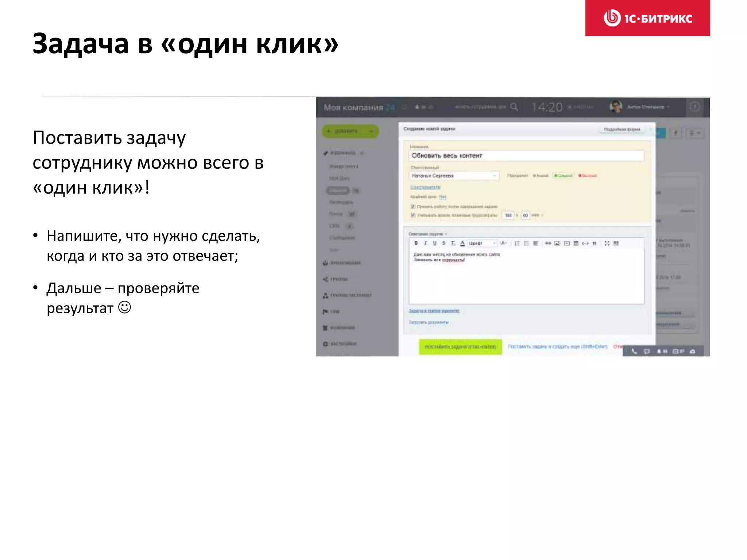Viewport: 747px width, 560px height.
Task: Click the task title field 'Обновить весь контент'
Action: click(x=526, y=156)
